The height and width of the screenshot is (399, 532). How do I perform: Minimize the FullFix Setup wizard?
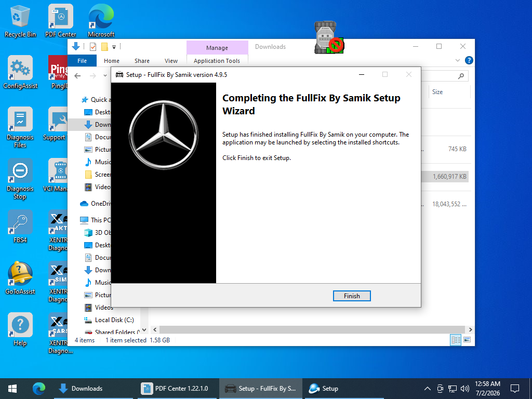click(x=362, y=75)
